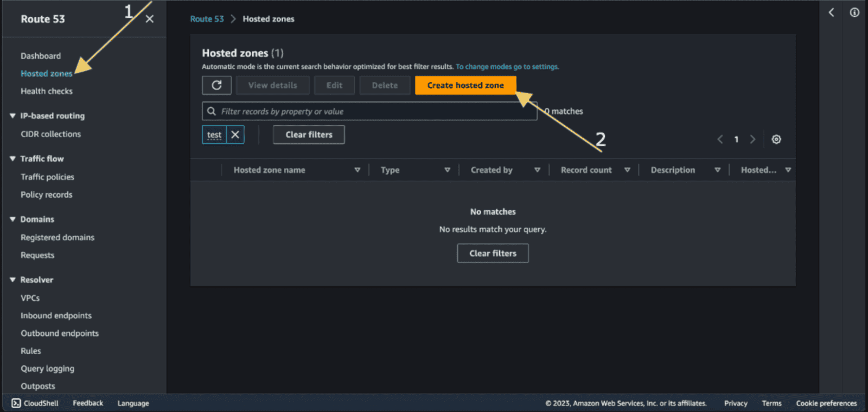Open the info panel icon
Screen dimensions: 868x412
pos(854,12)
